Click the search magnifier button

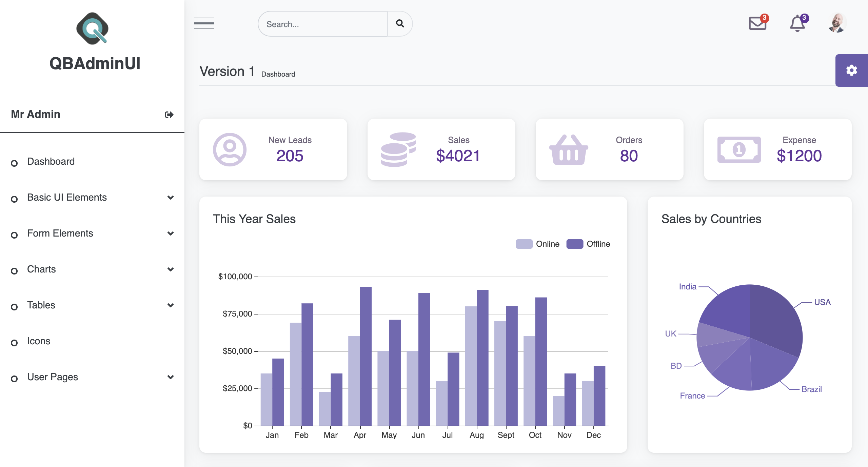(400, 23)
